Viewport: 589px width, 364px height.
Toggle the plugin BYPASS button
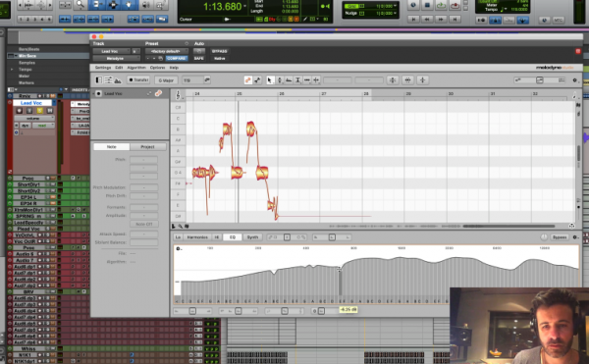pos(219,51)
